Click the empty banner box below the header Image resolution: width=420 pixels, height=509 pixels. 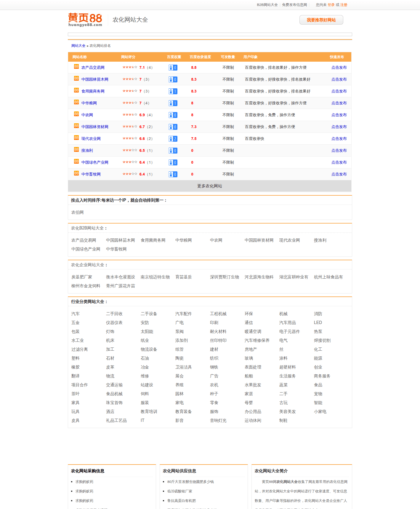210,34
